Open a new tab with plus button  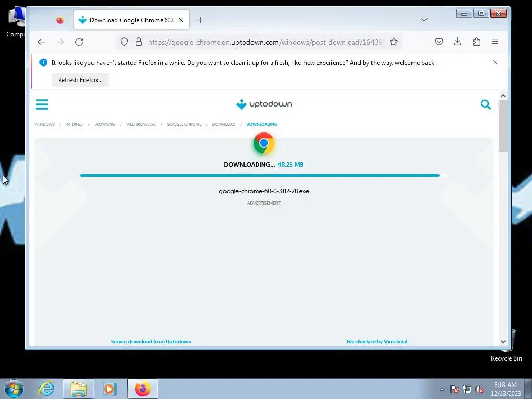(x=200, y=20)
